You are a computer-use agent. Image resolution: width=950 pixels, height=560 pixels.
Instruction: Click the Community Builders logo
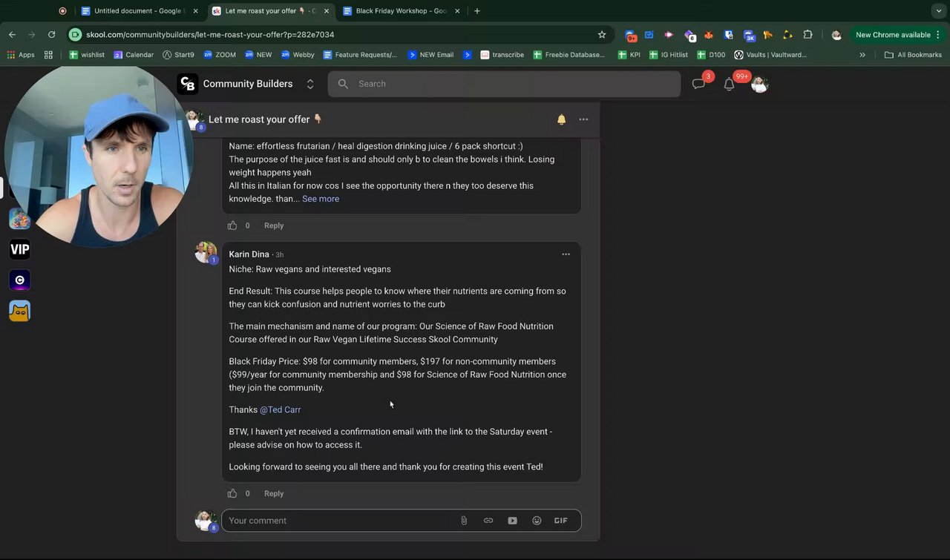click(x=188, y=84)
